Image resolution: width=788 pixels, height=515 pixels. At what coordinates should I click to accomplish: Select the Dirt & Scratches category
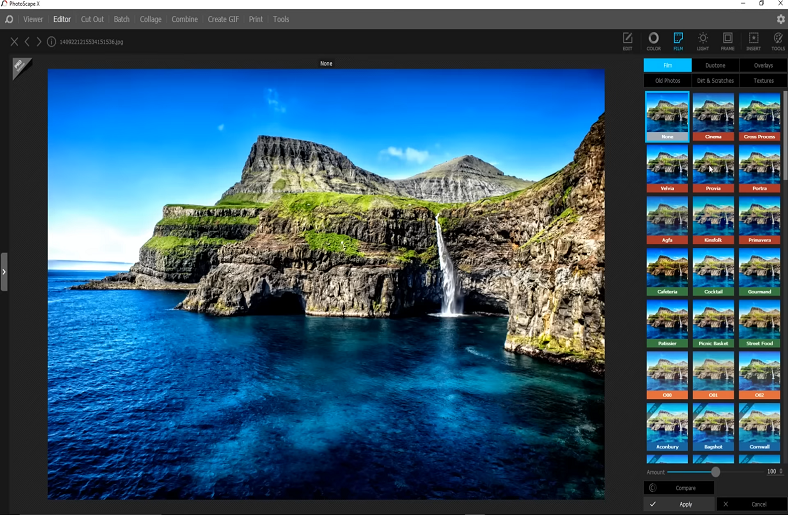pyautogui.click(x=715, y=80)
